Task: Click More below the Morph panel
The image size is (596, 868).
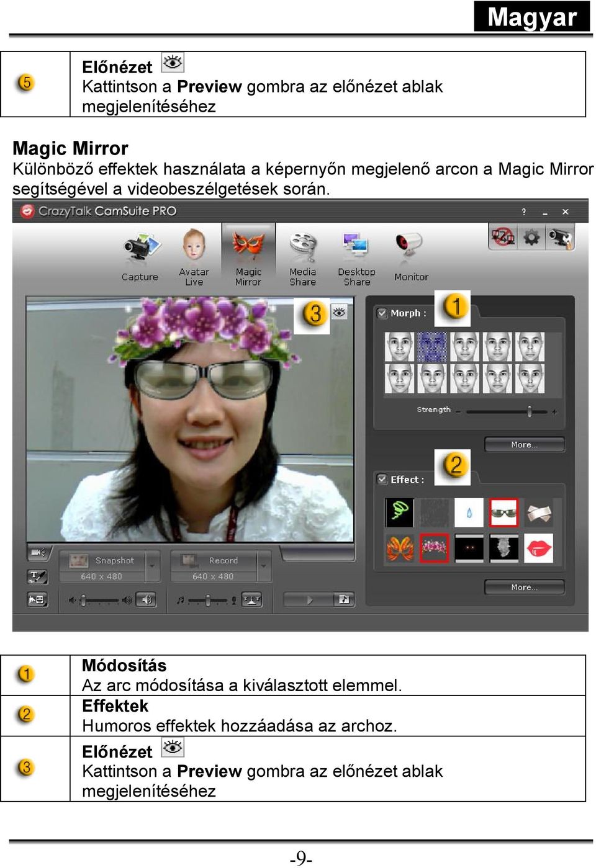Action: [x=525, y=444]
